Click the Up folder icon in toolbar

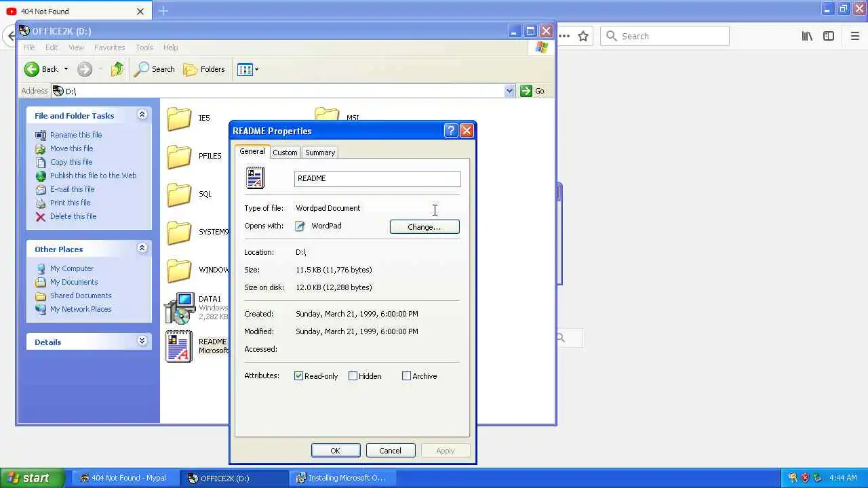pos(117,69)
